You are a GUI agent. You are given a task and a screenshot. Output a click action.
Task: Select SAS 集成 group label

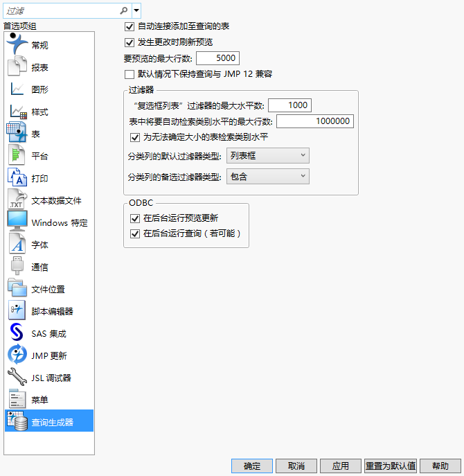coord(49,334)
